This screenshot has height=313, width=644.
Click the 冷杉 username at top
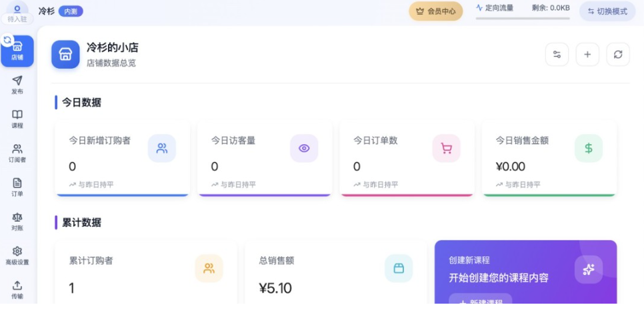47,11
